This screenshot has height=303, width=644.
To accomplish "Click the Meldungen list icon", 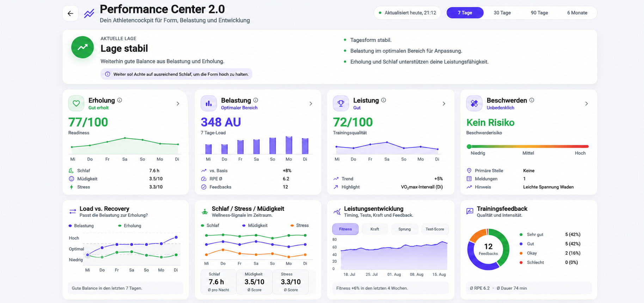I will [469, 179].
